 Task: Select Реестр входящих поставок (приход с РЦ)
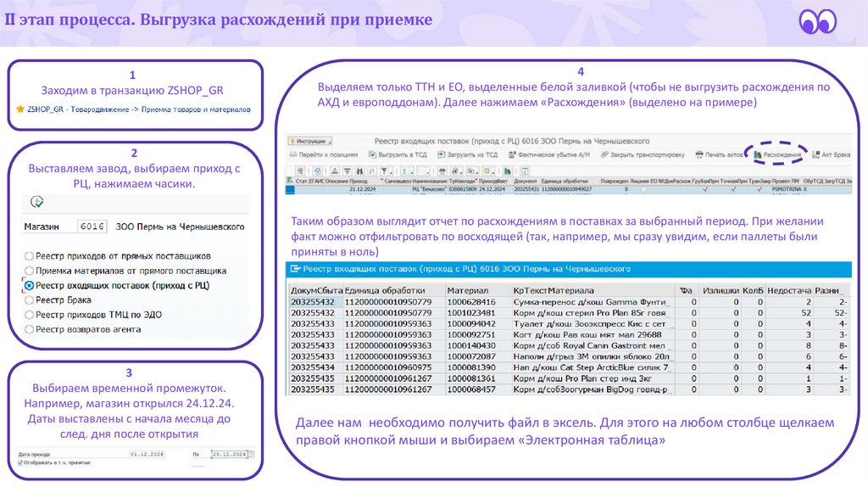click(30, 286)
